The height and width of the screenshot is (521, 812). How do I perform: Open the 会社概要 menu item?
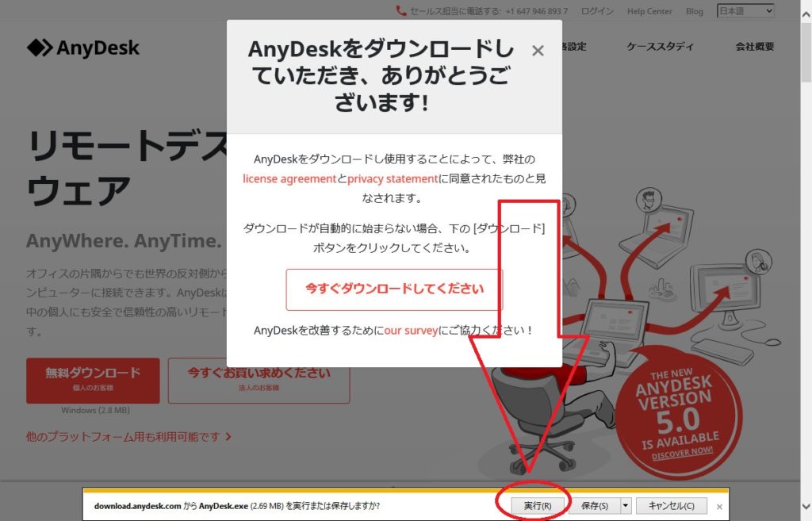tap(755, 47)
